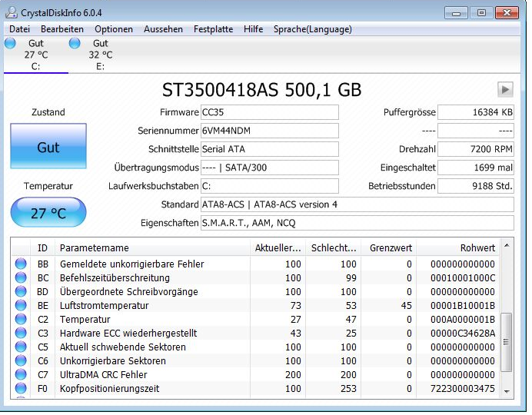Click the Schlecht... column header
Screen dimensions: 532x415
coord(333,247)
